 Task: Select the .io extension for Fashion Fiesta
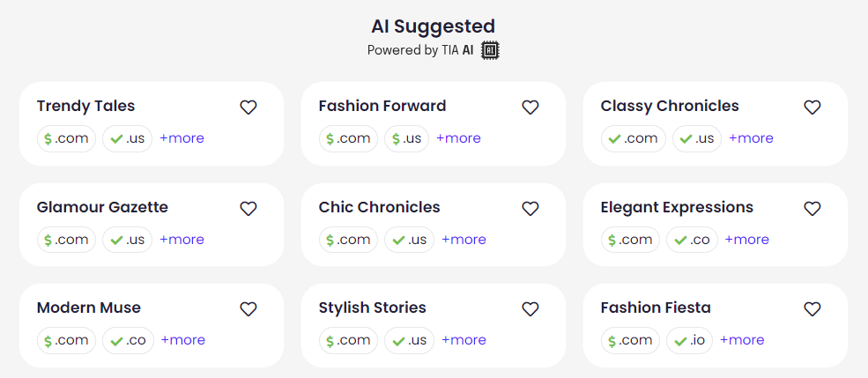[689, 340]
